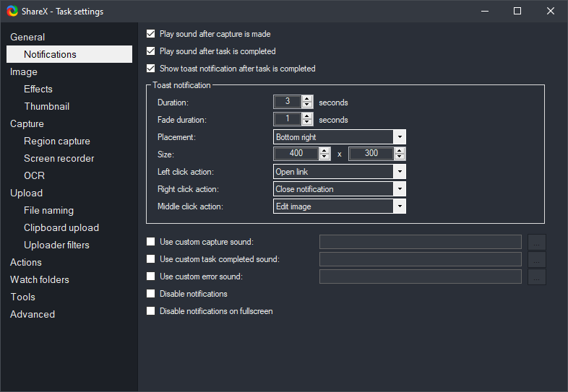Decrease toast height value of 300

400,157
